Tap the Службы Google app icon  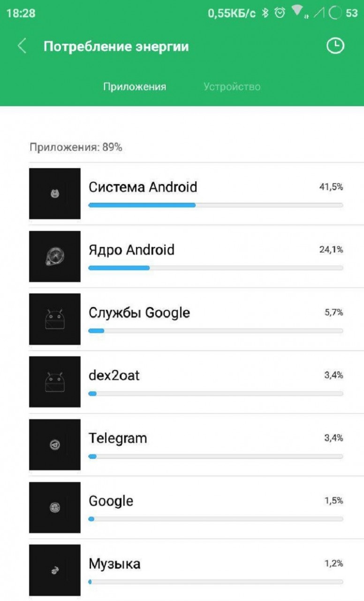(x=55, y=319)
